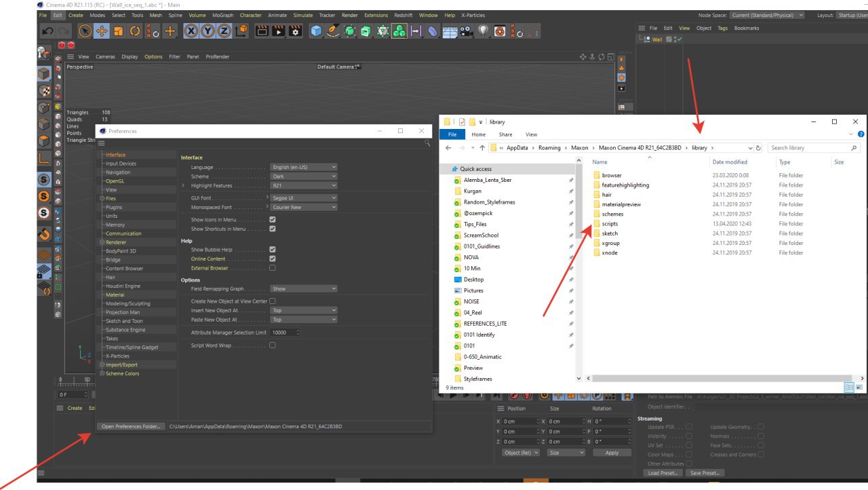Screen dimensions: 868x490
Task: Select the Live Selection tool
Action: (x=85, y=31)
